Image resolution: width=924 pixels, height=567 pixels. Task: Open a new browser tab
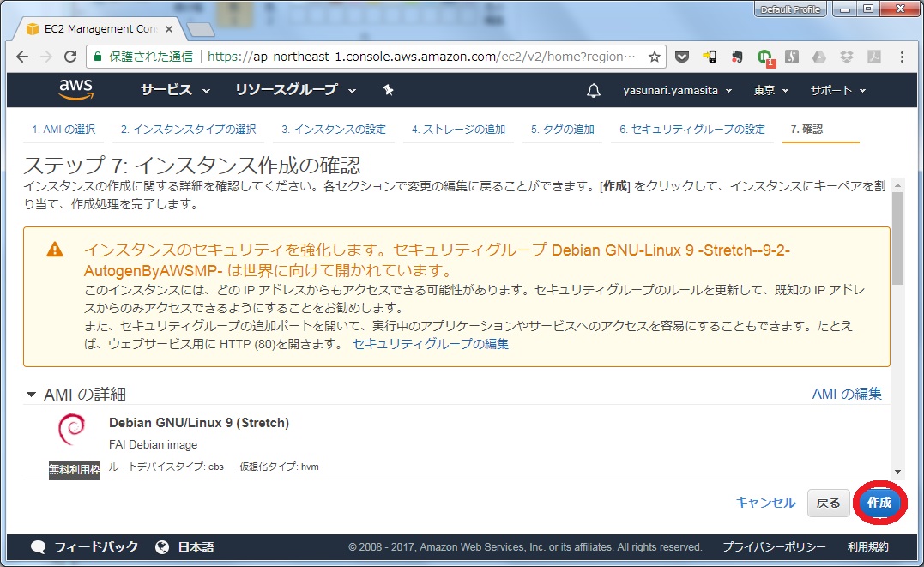(x=201, y=29)
